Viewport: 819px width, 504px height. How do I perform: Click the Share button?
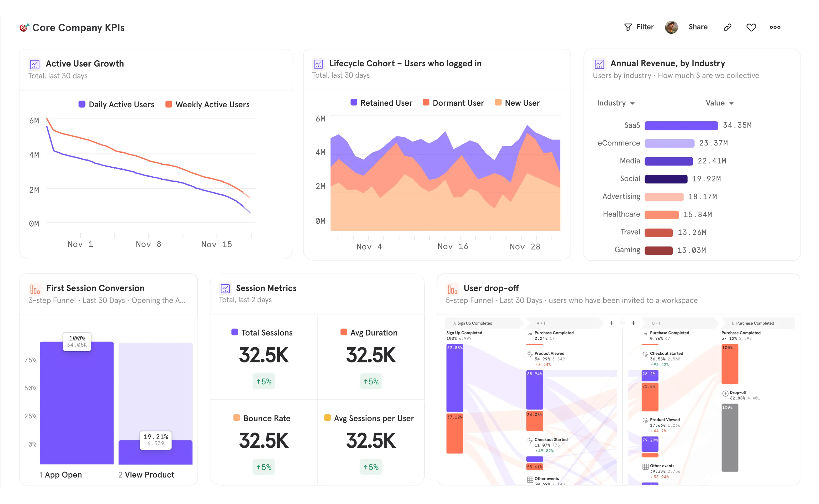point(698,27)
